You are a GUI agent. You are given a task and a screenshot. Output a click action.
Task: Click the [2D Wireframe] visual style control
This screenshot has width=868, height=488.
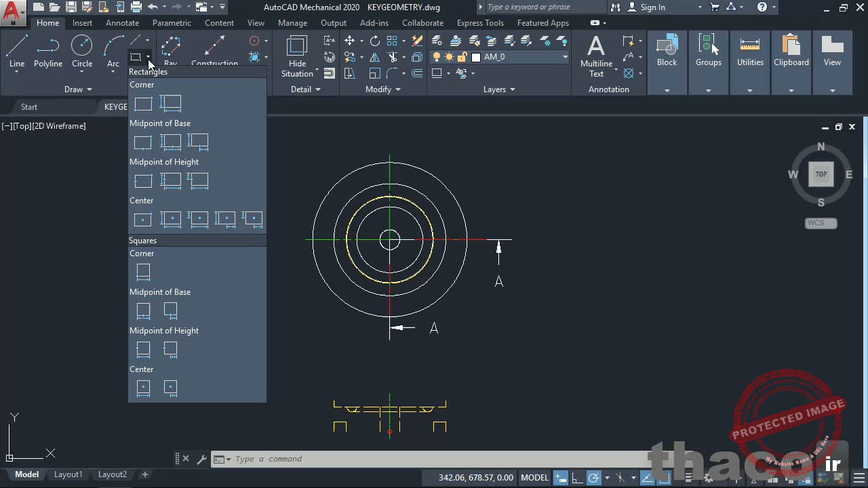click(60, 126)
